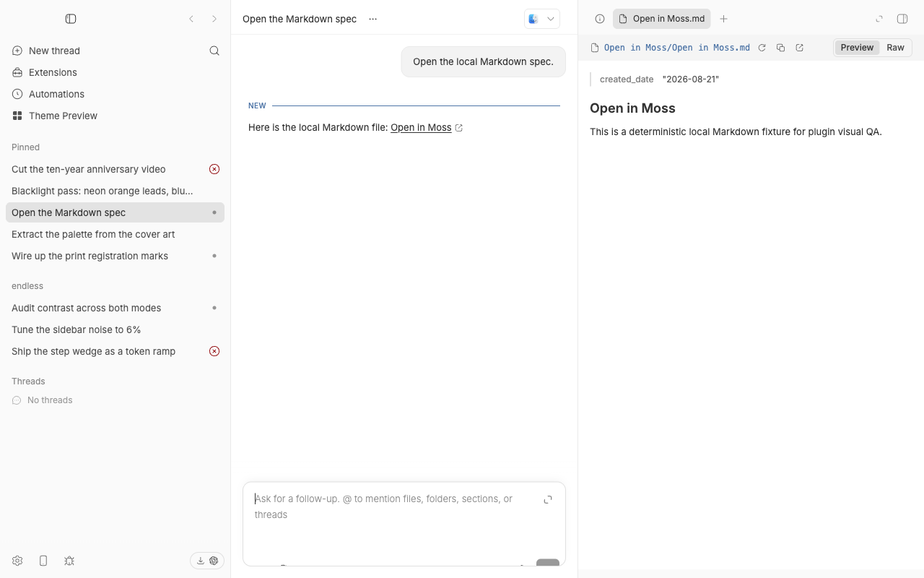Click the 'No threads' placeholder text
This screenshot has width=924, height=578.
coord(50,400)
